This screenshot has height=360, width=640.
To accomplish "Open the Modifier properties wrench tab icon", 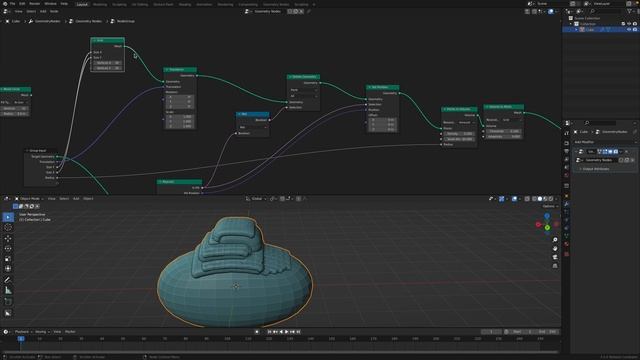I will (x=567, y=204).
